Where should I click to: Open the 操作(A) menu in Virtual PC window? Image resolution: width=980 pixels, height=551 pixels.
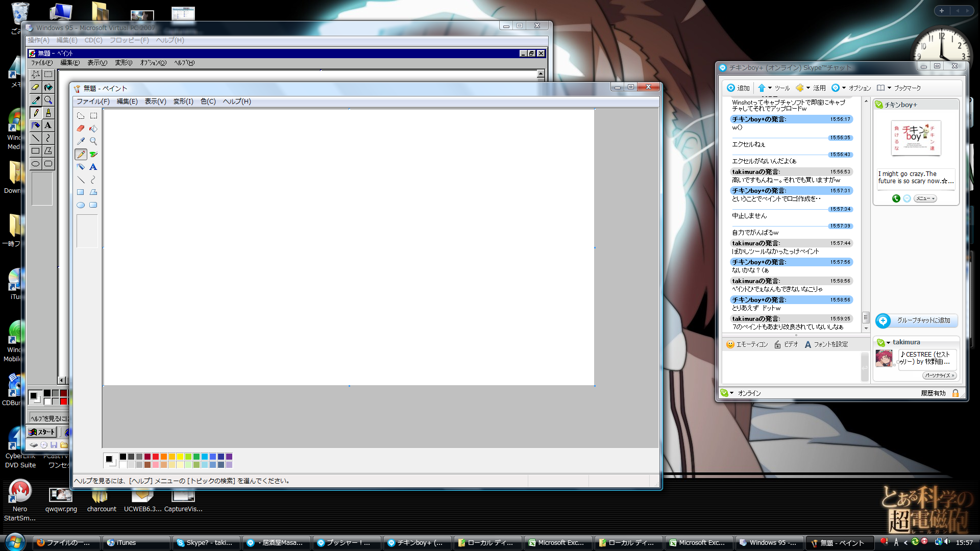coord(39,40)
